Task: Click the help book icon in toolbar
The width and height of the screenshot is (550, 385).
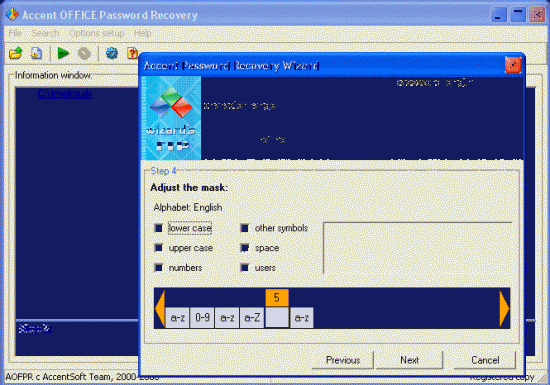Action: coord(133,54)
